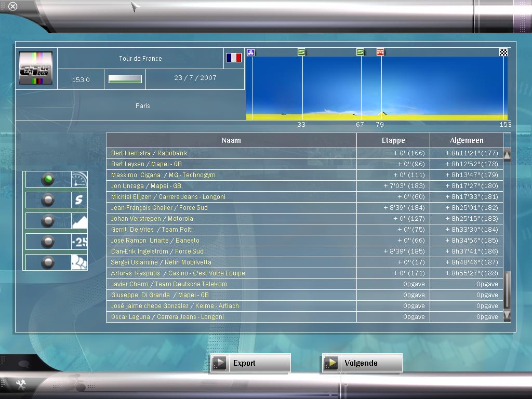Sort by the Etappe column header
Image resolution: width=532 pixels, height=399 pixels.
[393, 140]
